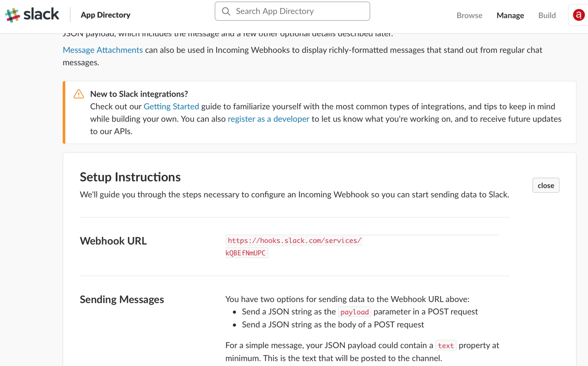Open the Message Attachments link
The width and height of the screenshot is (588, 366).
click(x=103, y=50)
